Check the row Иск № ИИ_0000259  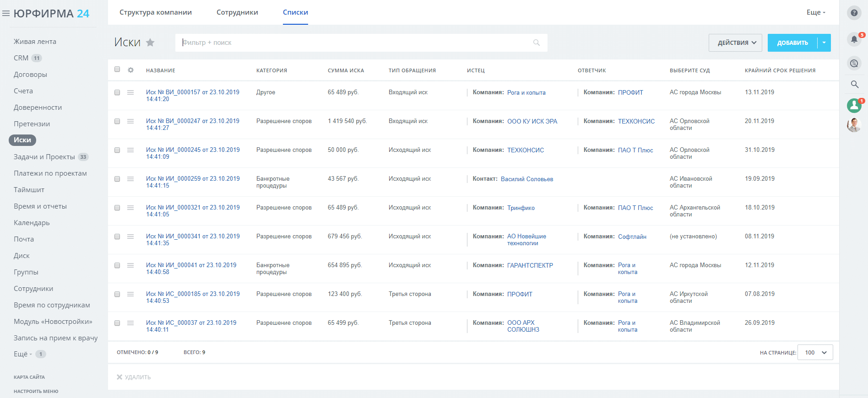tap(117, 179)
